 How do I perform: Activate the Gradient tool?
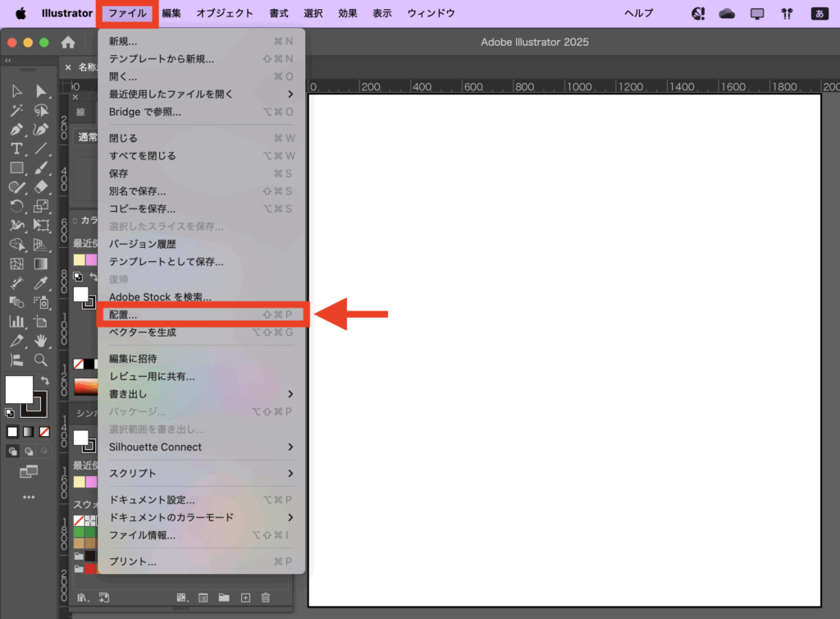[41, 264]
